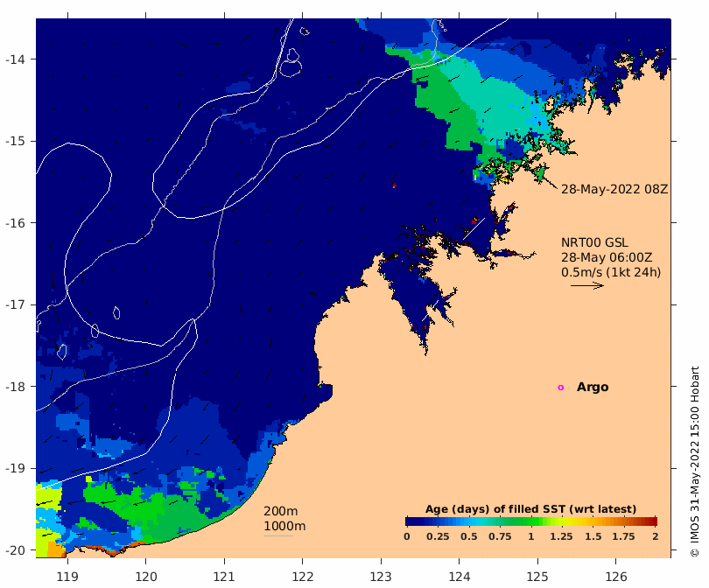Click the colorbar tick label '0.75'
The height and width of the screenshot is (588, 709).
pos(500,536)
